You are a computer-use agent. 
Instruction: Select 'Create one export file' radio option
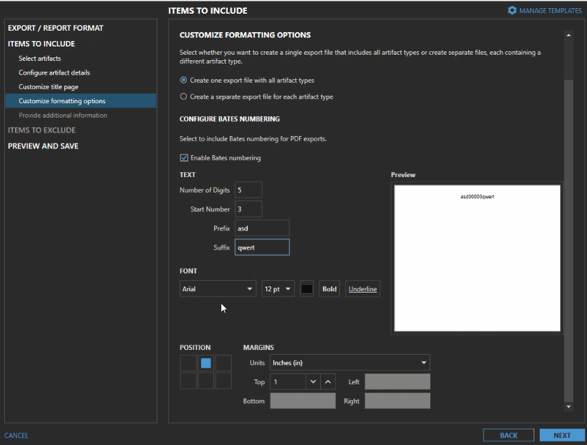[x=183, y=80]
